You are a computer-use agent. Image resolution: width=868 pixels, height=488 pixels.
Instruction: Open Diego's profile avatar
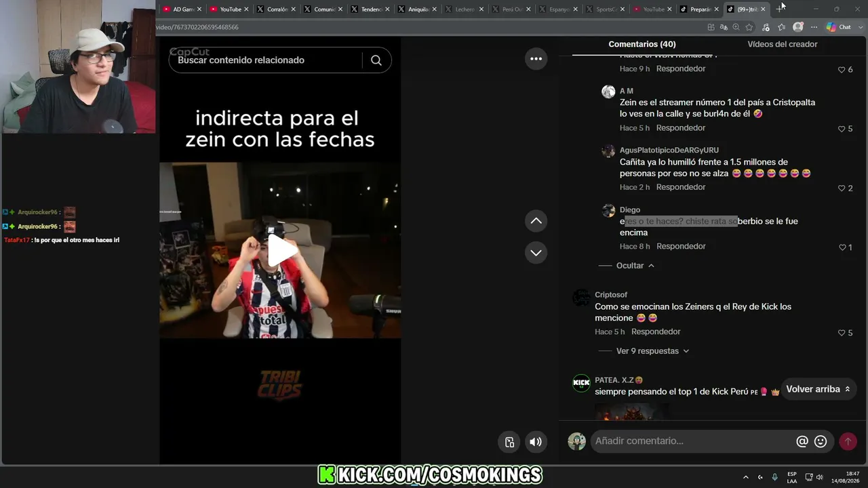coord(608,210)
